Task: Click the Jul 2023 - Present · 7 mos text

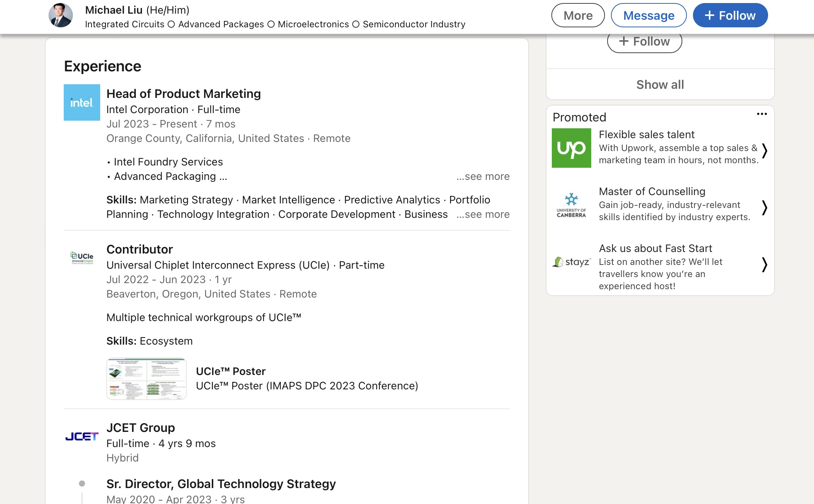Action: (x=171, y=124)
